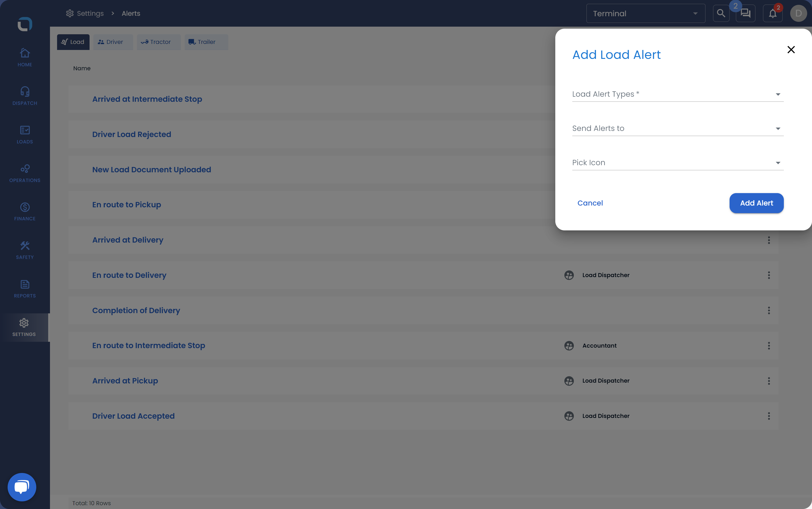Open options for Arrived at Pickup row
812x509 pixels.
point(769,381)
